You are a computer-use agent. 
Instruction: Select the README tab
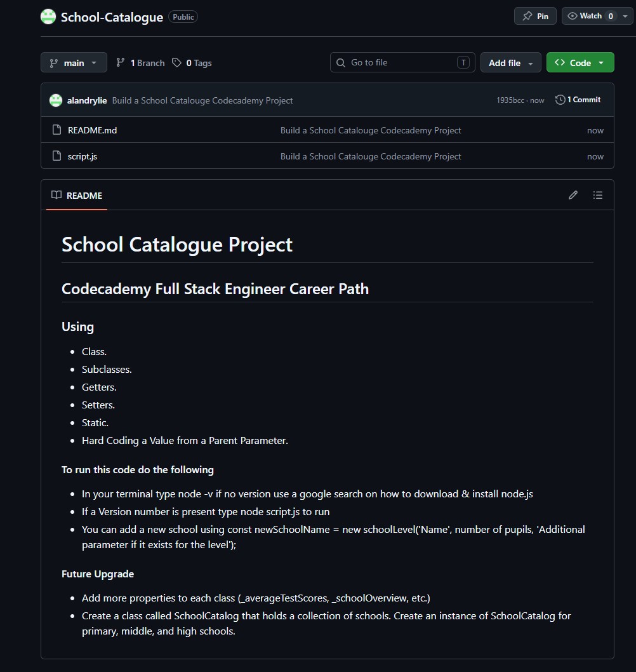pos(77,196)
